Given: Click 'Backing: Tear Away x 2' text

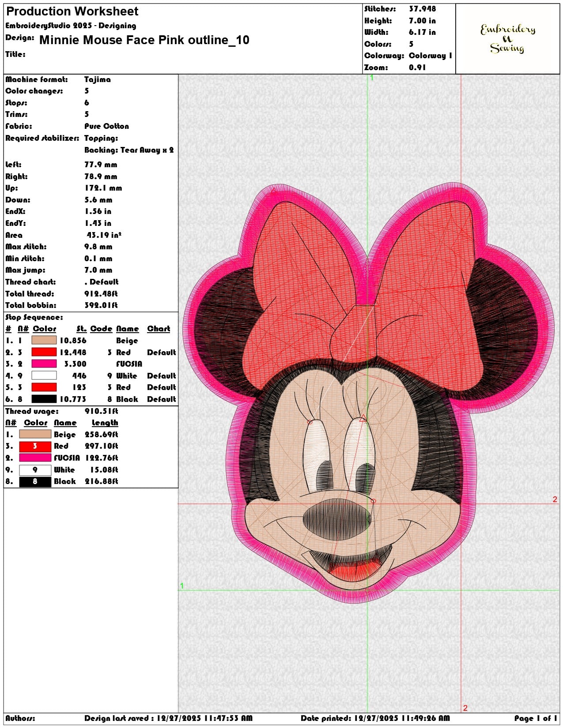Looking at the screenshot, I should [129, 150].
